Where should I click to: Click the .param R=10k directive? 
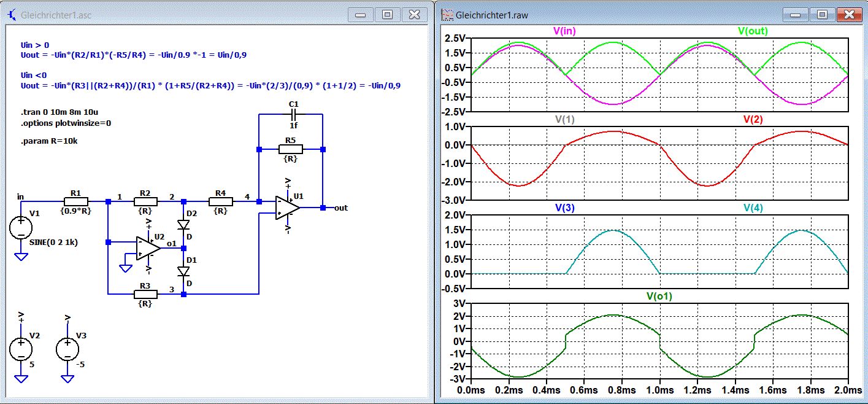pyautogui.click(x=49, y=141)
